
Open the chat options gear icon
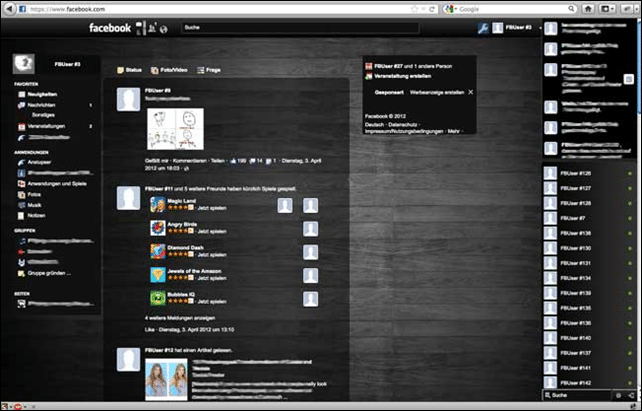[x=619, y=395]
